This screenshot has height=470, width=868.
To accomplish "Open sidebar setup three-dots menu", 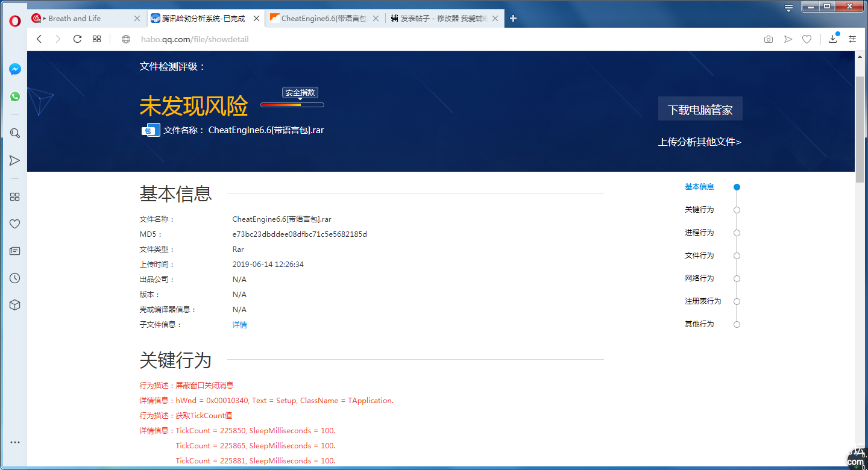I will point(15,442).
